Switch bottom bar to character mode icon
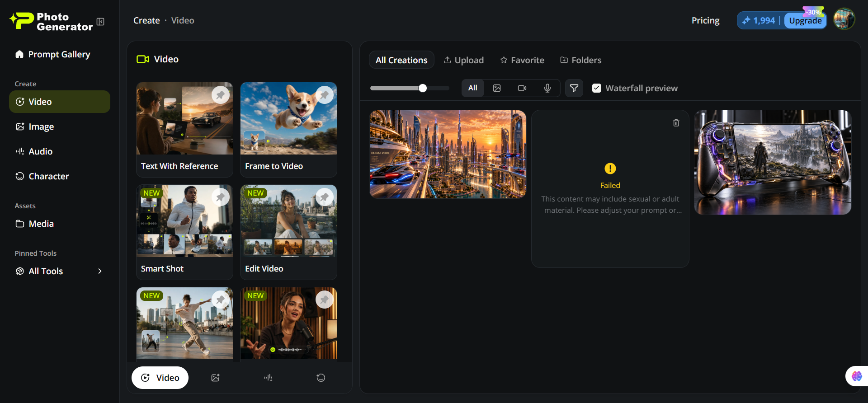 321,378
